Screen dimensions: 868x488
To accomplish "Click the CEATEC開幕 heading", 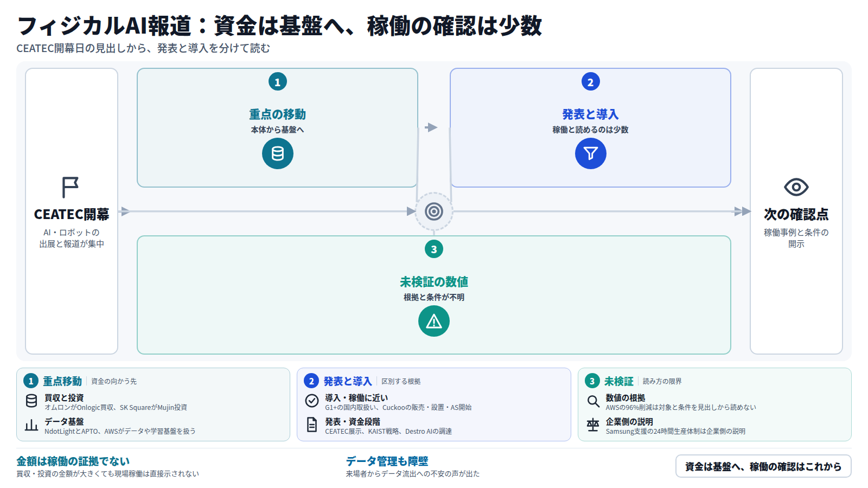I will 72,214.
